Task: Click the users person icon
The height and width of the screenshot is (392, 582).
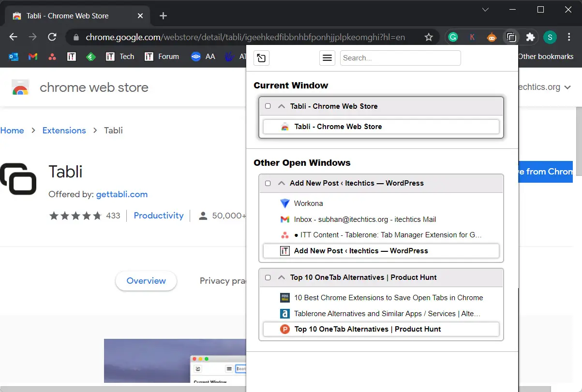Action: click(203, 216)
